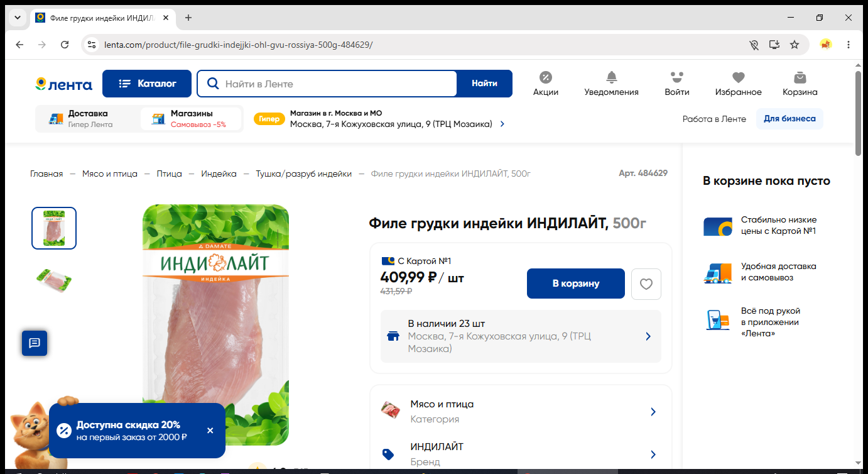Bookmark this page with star icon
Screen dimensions: 868x474
click(795, 45)
